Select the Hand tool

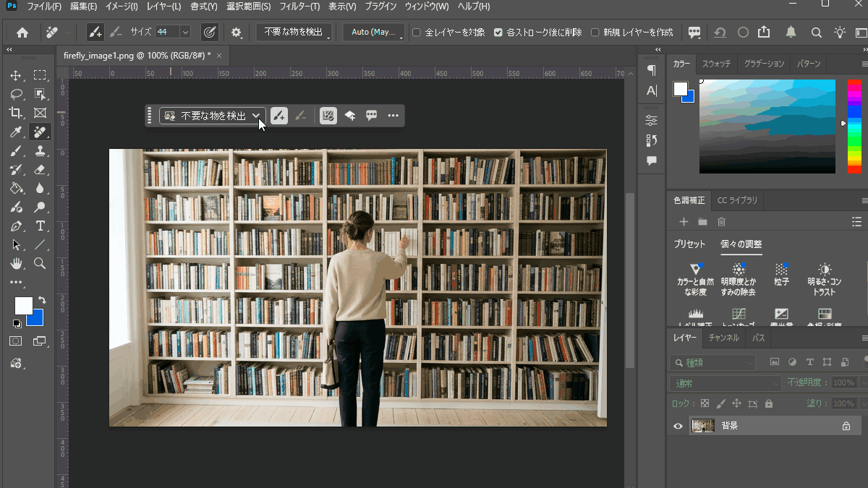click(x=16, y=264)
